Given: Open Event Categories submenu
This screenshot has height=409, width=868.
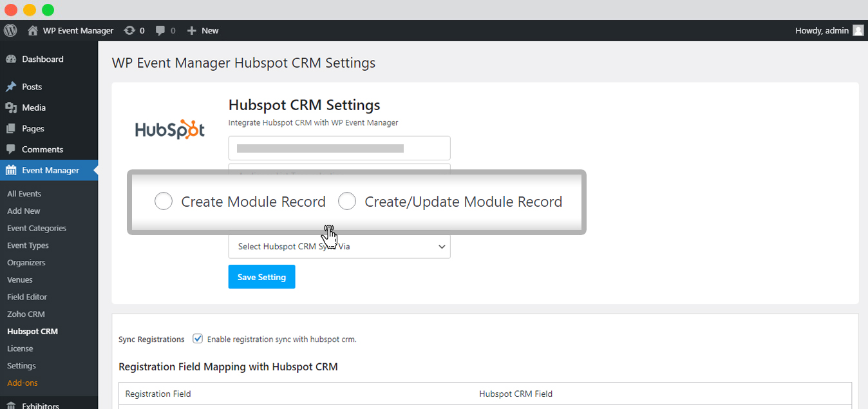Looking at the screenshot, I should 37,229.
